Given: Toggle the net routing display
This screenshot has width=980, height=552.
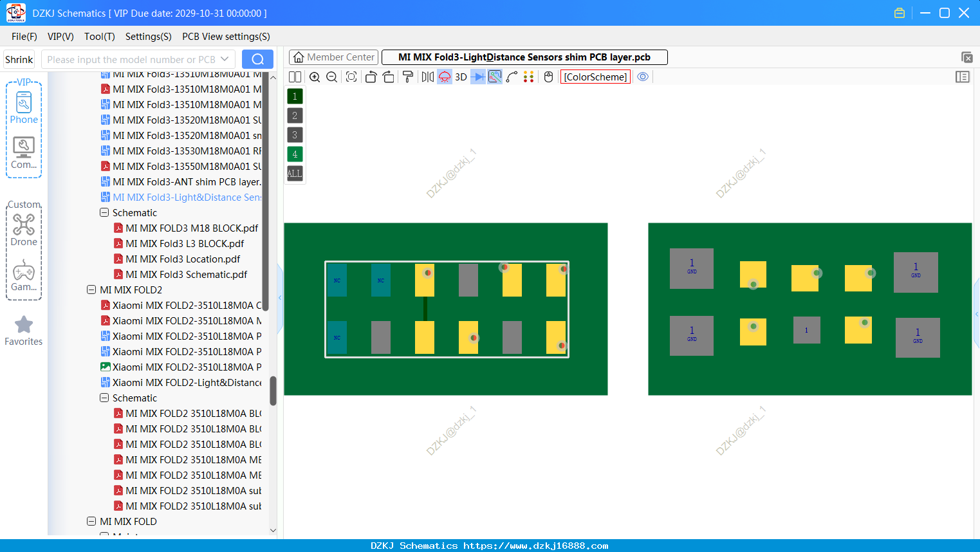Looking at the screenshot, I should pos(495,77).
